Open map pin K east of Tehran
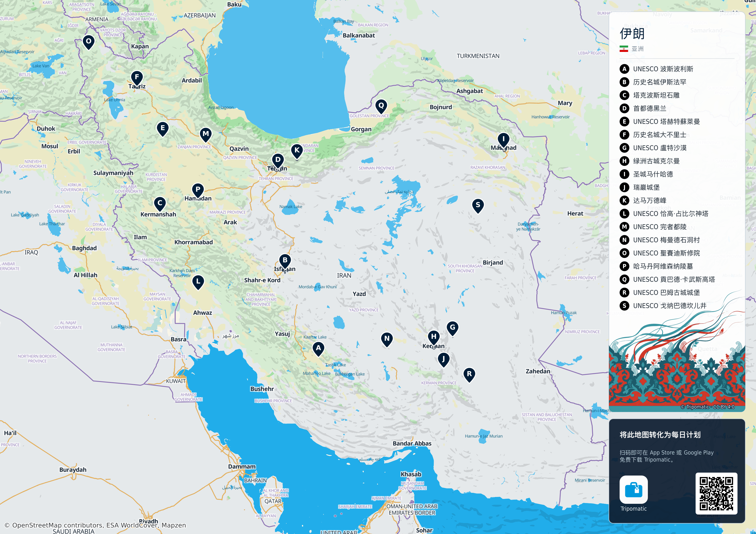756x534 pixels. (297, 151)
